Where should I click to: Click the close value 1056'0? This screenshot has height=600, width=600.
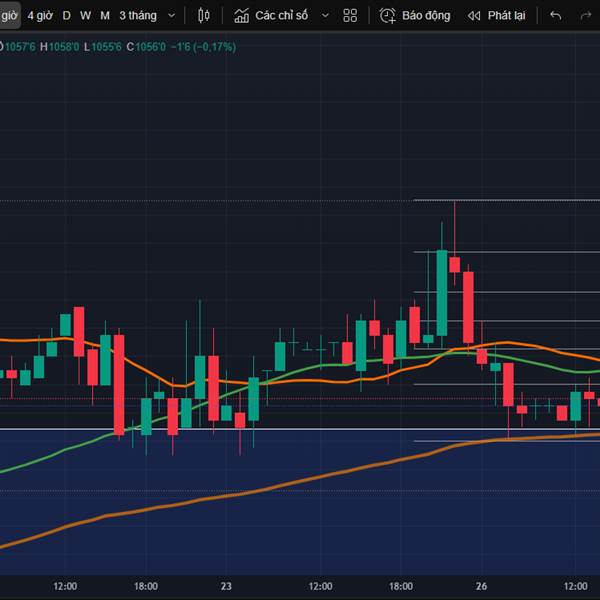(151, 47)
